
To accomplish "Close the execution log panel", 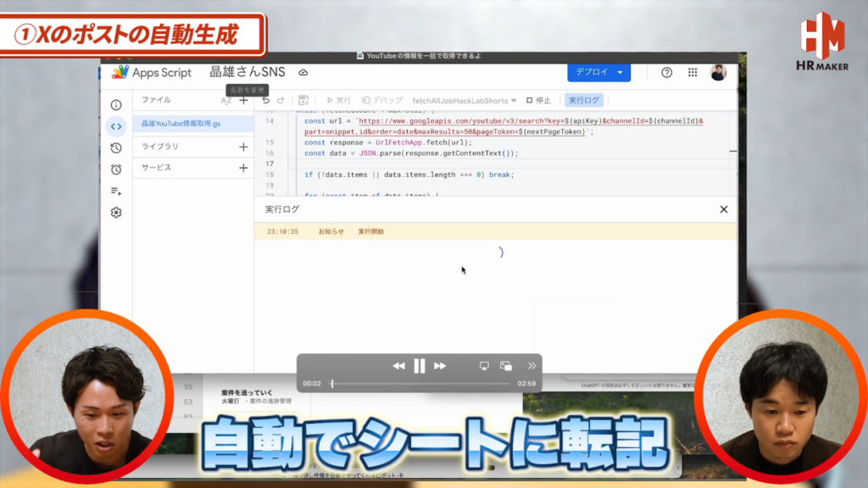I will 724,209.
